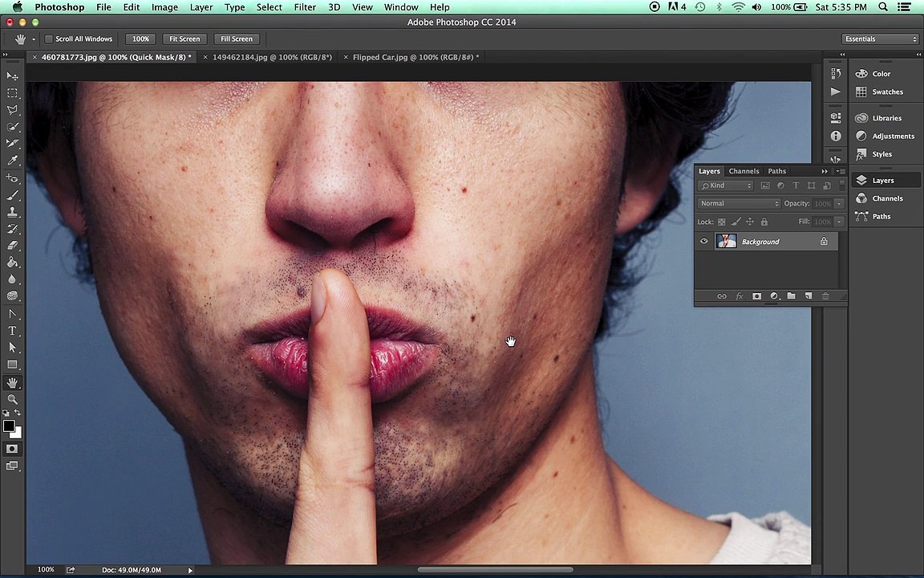The width and height of the screenshot is (924, 578).
Task: Add a layer mask to Background
Action: 756,296
